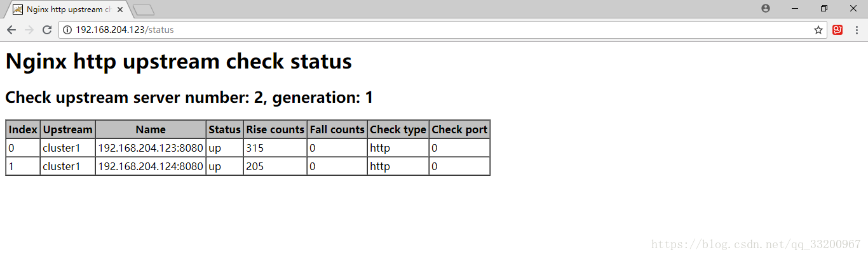The width and height of the screenshot is (868, 257).
Task: Click the red extension icon
Action: (837, 30)
